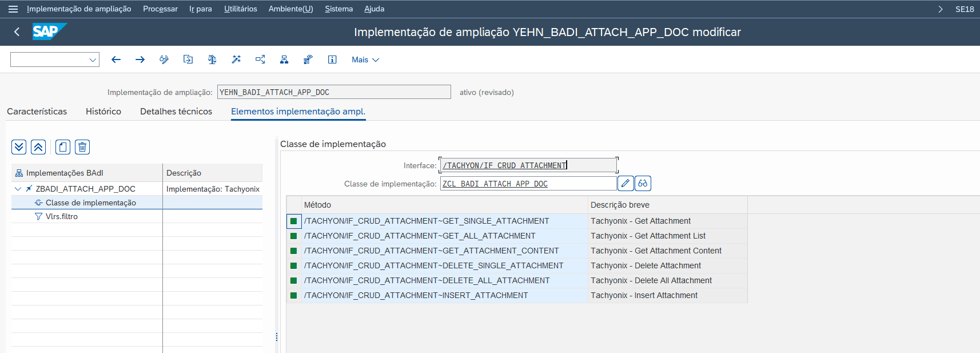Open the Utilitários menu
This screenshot has height=353, width=980.
tap(241, 9)
